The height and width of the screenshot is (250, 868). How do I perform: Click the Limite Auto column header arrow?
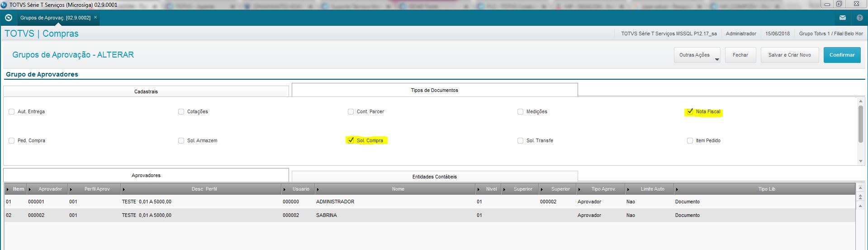pos(629,189)
